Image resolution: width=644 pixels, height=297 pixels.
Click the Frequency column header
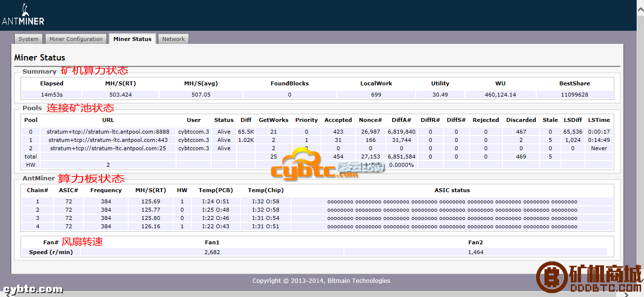pyautogui.click(x=106, y=190)
